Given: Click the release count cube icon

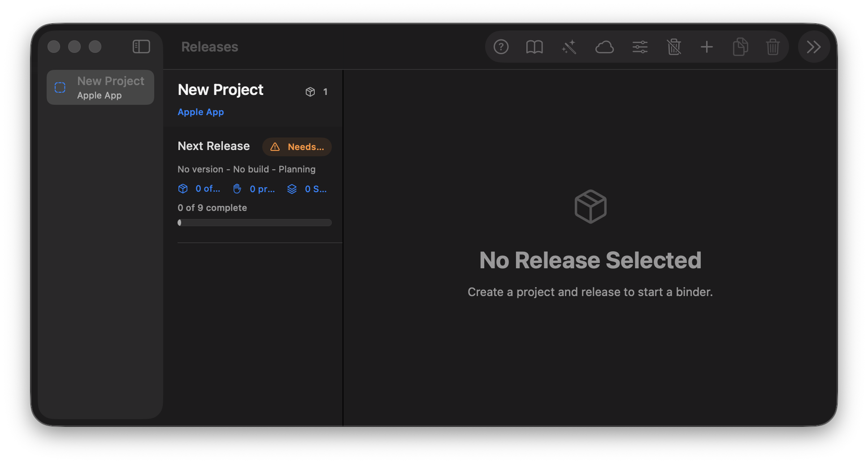Looking at the screenshot, I should click(310, 92).
